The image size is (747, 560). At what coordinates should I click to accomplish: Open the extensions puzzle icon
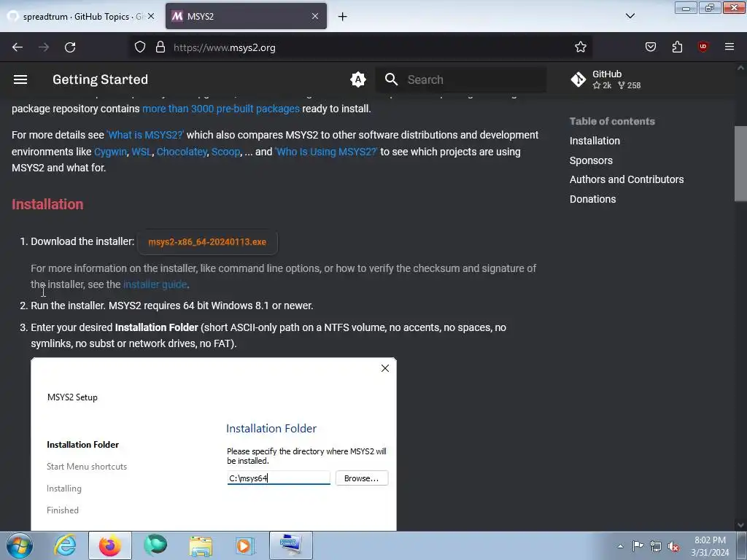pos(677,47)
